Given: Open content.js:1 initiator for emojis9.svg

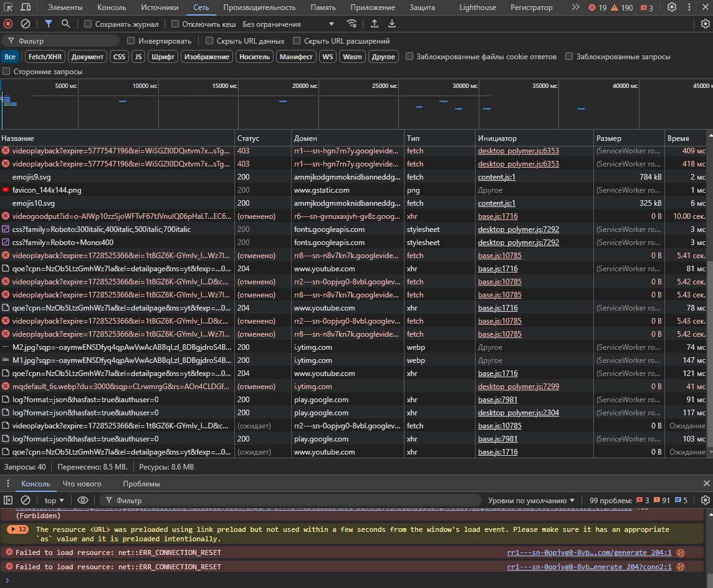Looking at the screenshot, I should (x=496, y=177).
